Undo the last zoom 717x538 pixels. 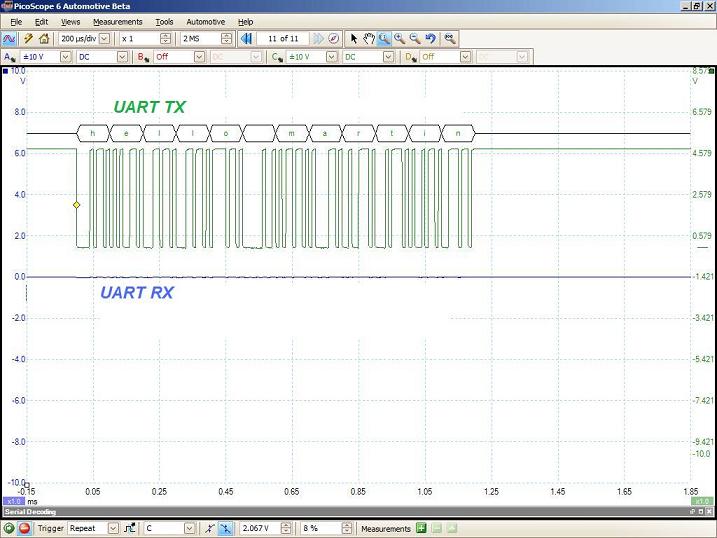click(430, 39)
